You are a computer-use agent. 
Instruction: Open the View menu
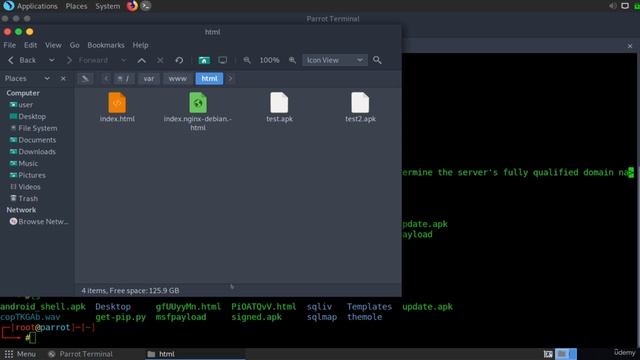pyautogui.click(x=53, y=45)
